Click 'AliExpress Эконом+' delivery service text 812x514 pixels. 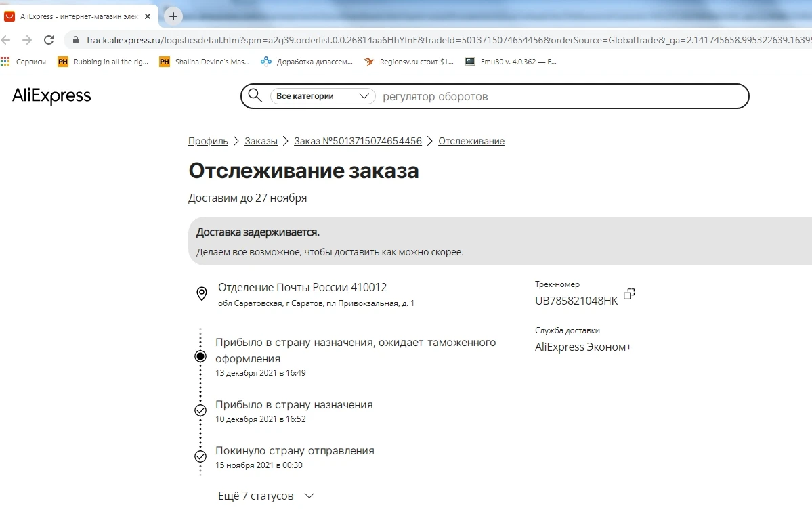[583, 347]
